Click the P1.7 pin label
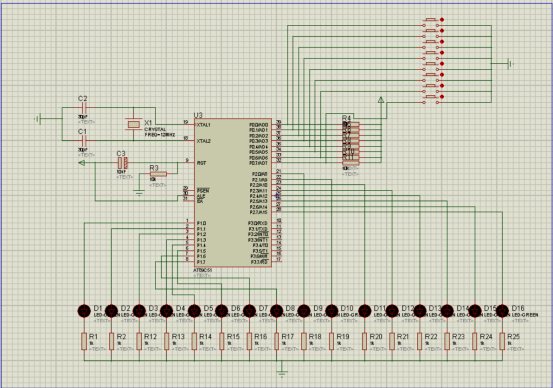553x388 pixels. tap(201, 262)
